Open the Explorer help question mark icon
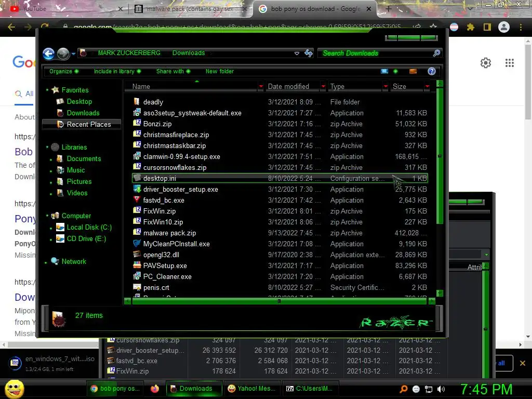 coord(432,71)
